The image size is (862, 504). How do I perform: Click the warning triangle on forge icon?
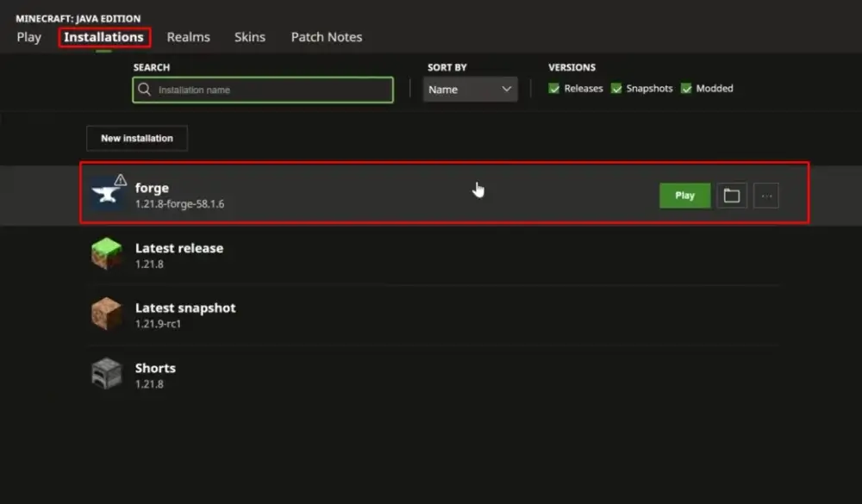coord(120,180)
